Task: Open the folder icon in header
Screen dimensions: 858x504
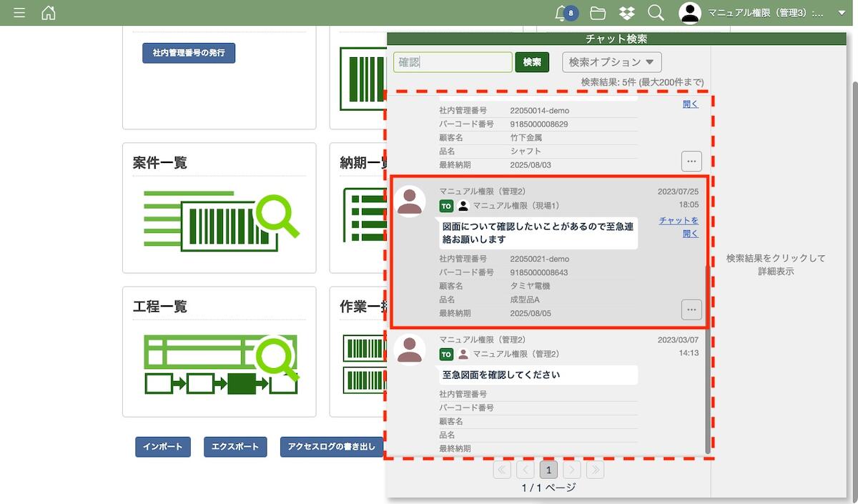Action: tap(598, 13)
